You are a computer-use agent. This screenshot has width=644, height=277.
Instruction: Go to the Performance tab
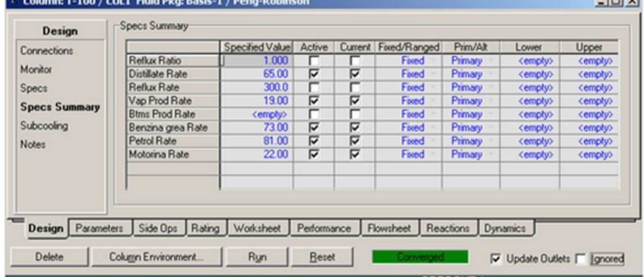pos(324,229)
